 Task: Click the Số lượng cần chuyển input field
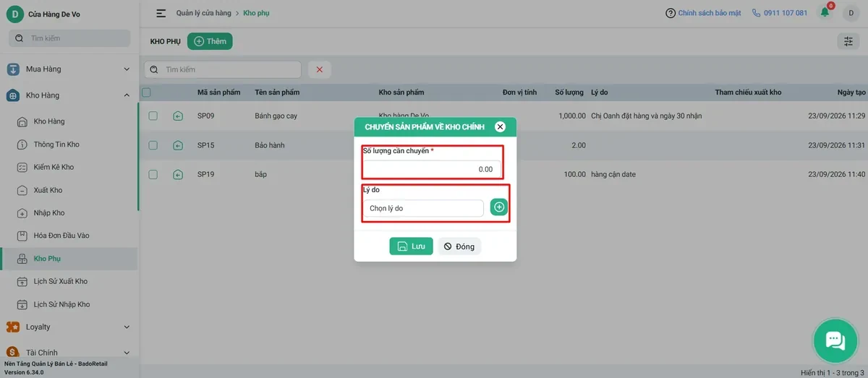(x=431, y=169)
